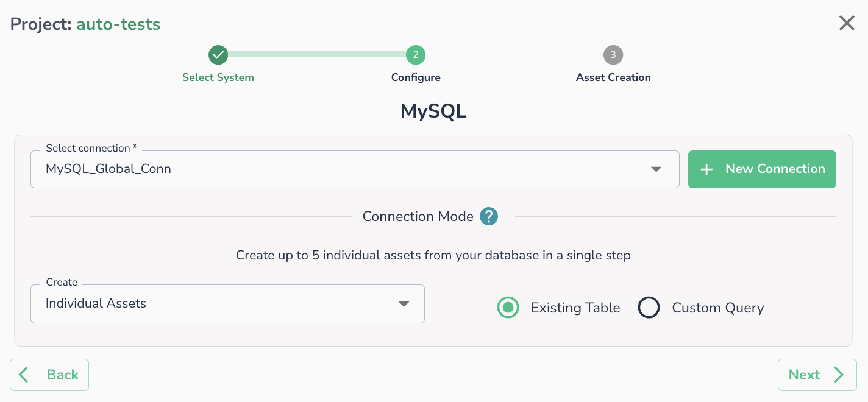The width and height of the screenshot is (868, 402).
Task: Click the MySQL_Global_Conn connection value
Action: coord(108,169)
